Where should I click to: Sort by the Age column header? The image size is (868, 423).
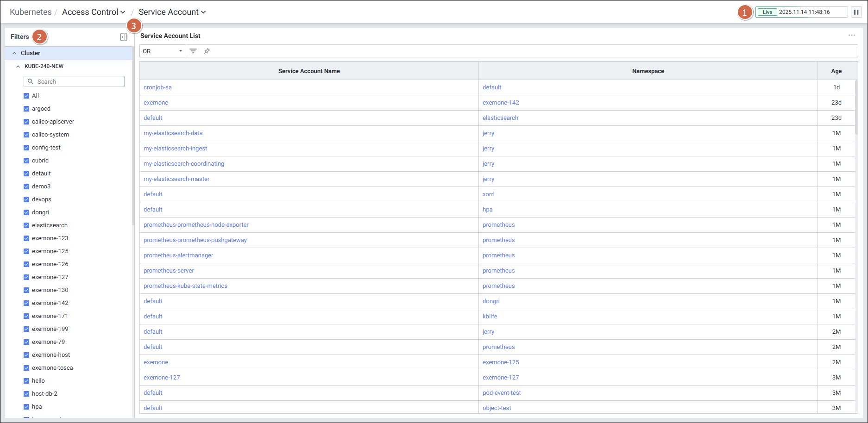click(836, 71)
